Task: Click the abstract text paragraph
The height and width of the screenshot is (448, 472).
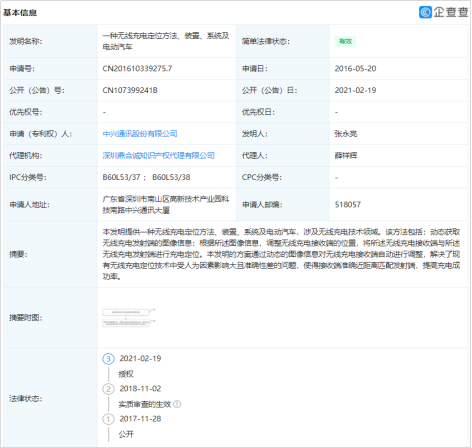Action: (281, 254)
